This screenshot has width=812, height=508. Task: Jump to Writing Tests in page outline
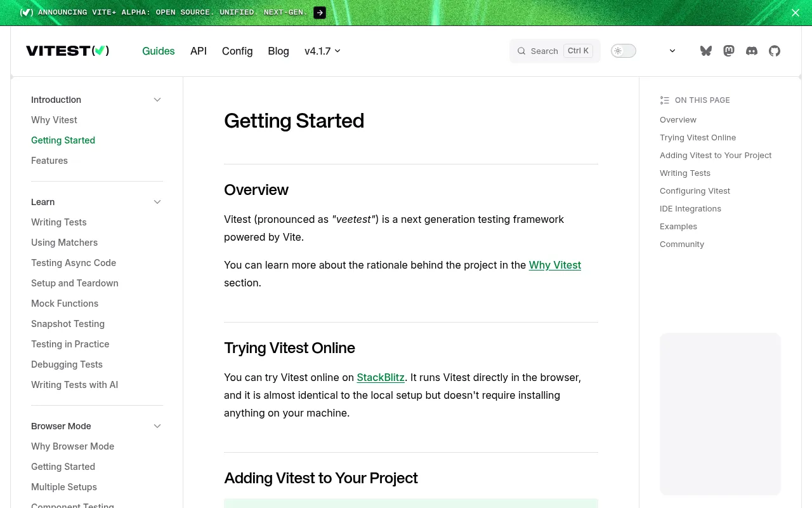(685, 173)
